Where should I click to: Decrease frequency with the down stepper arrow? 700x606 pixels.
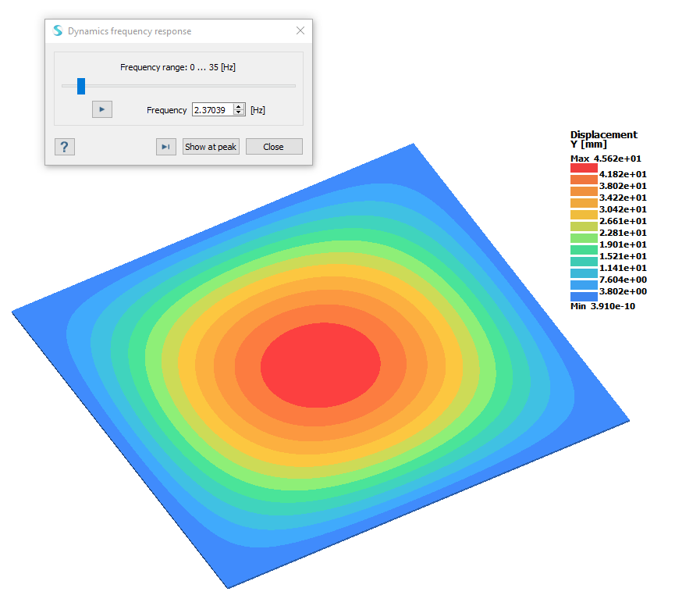tap(239, 113)
